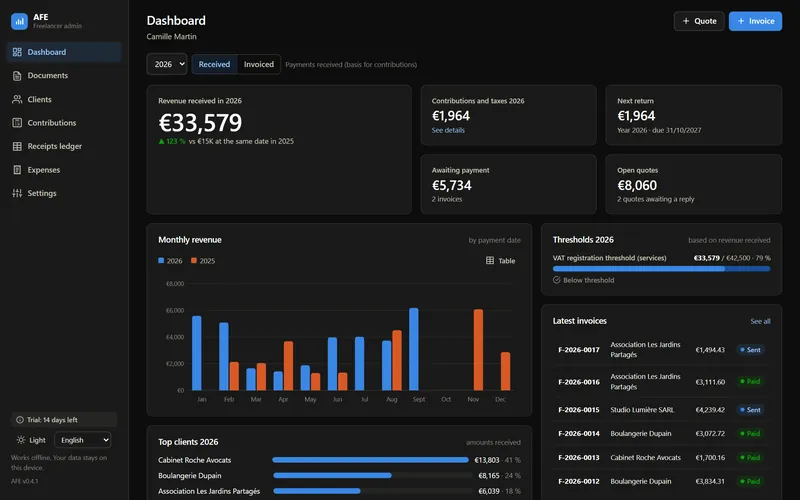Open See details for contributions

(x=448, y=130)
